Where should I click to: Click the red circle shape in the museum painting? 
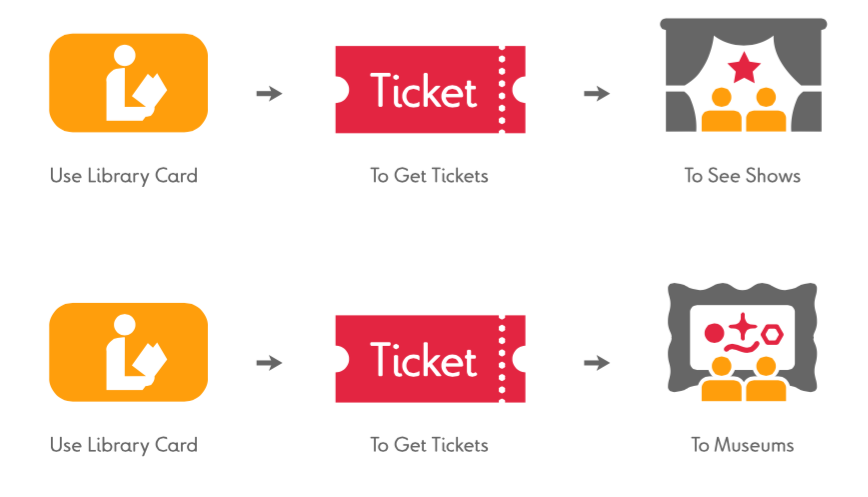714,332
